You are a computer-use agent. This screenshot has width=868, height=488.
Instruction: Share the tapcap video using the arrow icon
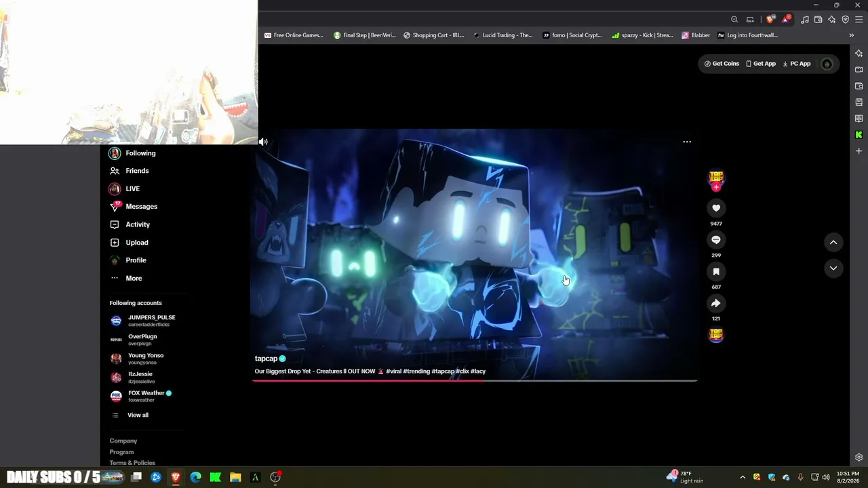tap(716, 304)
